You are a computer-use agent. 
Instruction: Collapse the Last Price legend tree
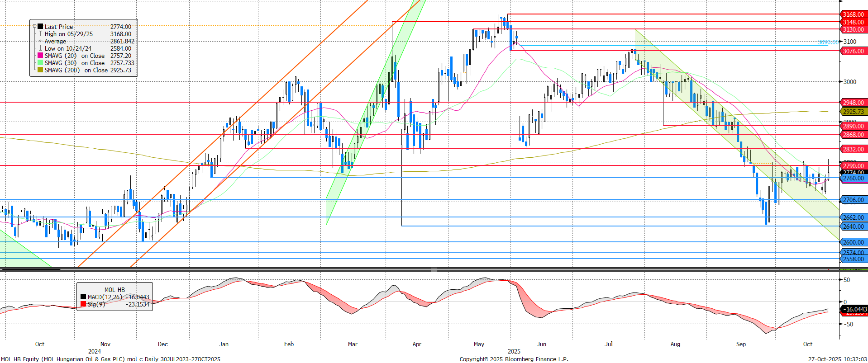click(x=34, y=27)
